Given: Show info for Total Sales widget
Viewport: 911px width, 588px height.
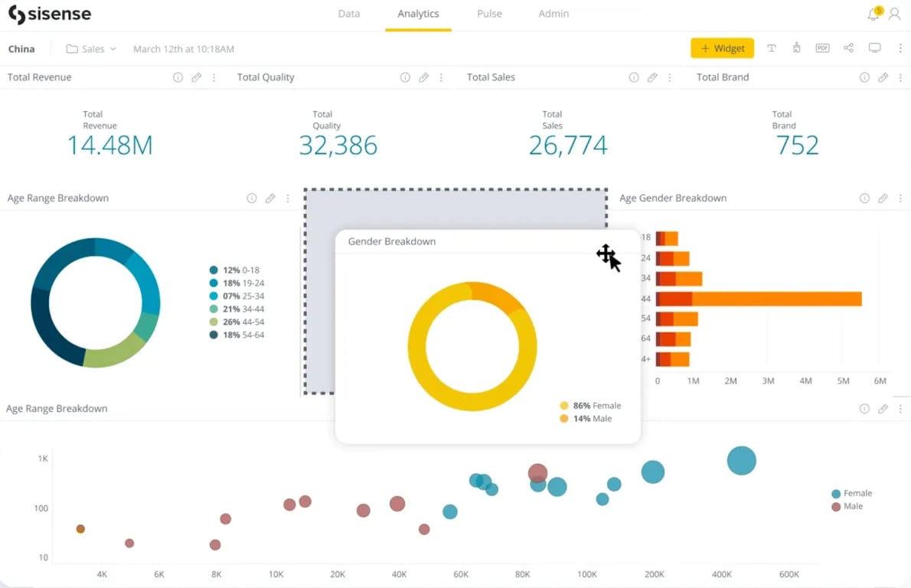Looking at the screenshot, I should point(633,77).
